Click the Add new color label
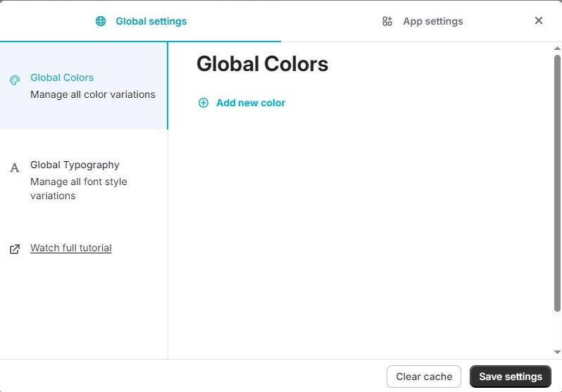The height and width of the screenshot is (392, 562). 251,103
